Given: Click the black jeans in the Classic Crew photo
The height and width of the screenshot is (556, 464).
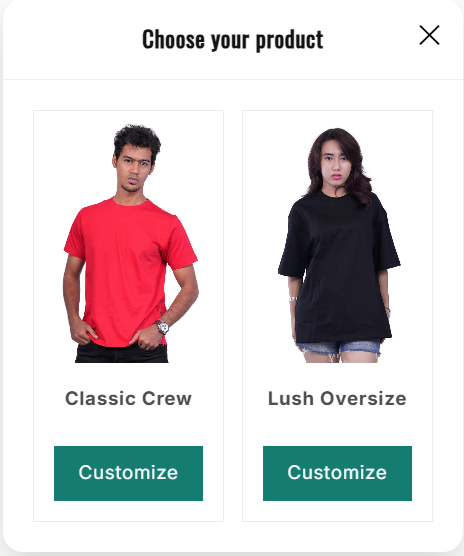Looking at the screenshot, I should (122, 353).
